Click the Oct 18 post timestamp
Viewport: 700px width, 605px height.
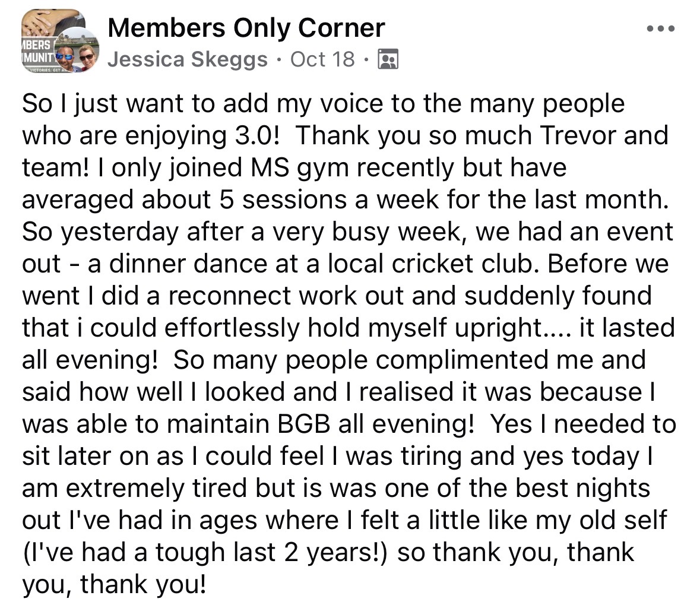click(x=322, y=59)
